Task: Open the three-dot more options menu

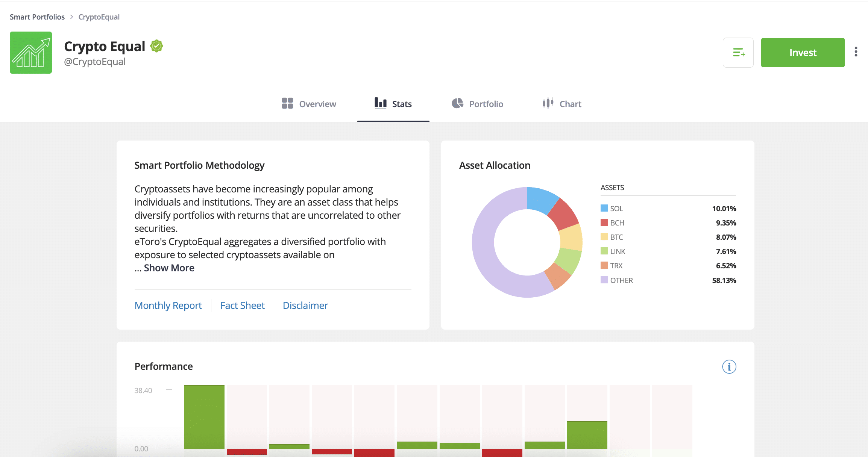Action: click(856, 52)
